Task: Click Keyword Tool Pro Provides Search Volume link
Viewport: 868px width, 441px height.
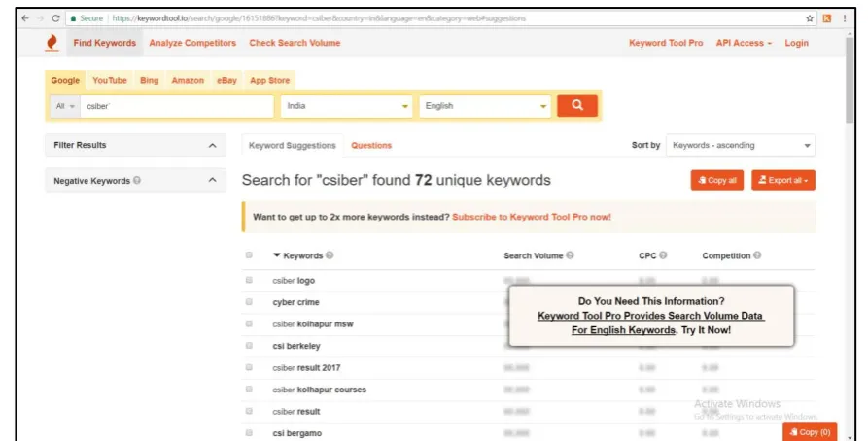Action: coord(650,322)
